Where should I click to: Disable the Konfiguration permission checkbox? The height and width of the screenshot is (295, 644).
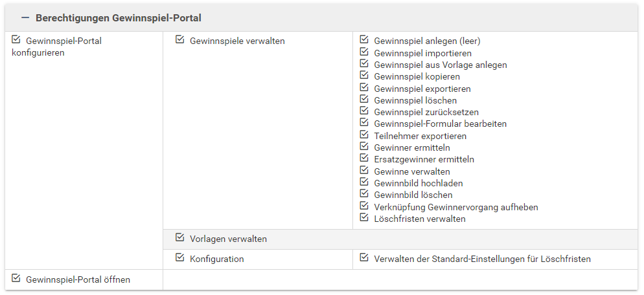pyautogui.click(x=180, y=258)
